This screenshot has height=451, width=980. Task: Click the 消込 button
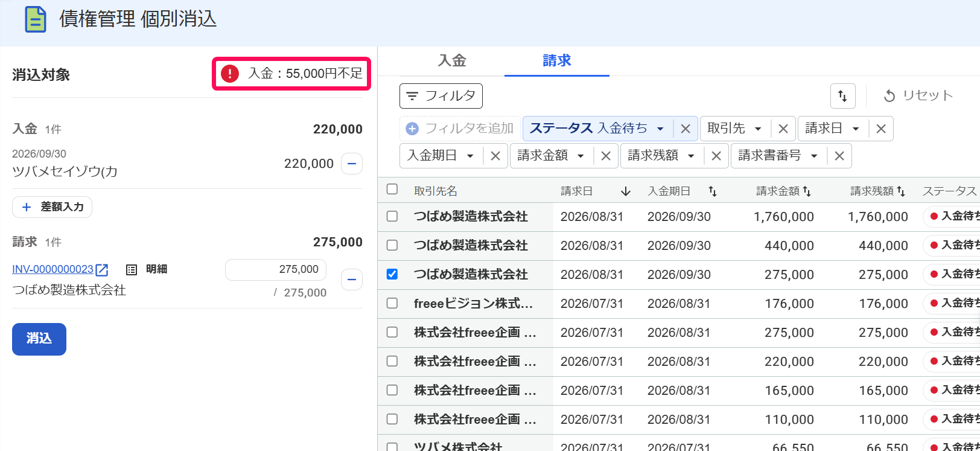tap(39, 339)
